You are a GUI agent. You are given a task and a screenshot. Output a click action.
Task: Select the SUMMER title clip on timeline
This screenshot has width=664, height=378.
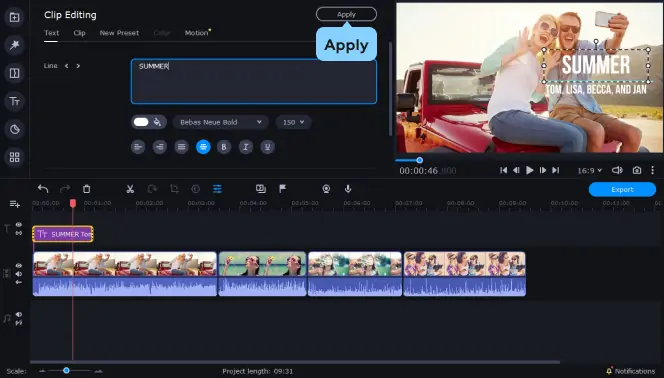[63, 234]
